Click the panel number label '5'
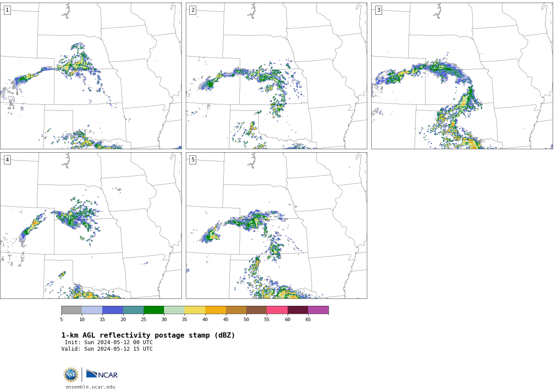557x392 pixels. click(193, 160)
